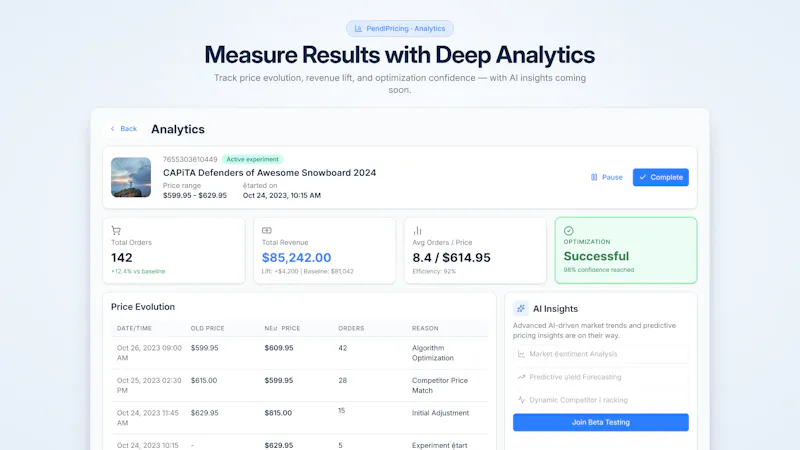Go back using the Back link
800x450 pixels.
[x=124, y=129]
